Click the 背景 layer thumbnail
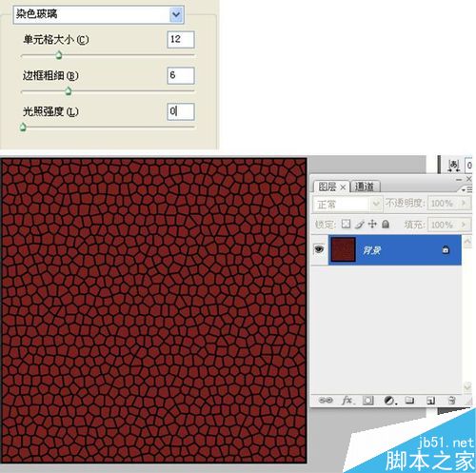Screen dimensions: 476x473 coord(343,249)
